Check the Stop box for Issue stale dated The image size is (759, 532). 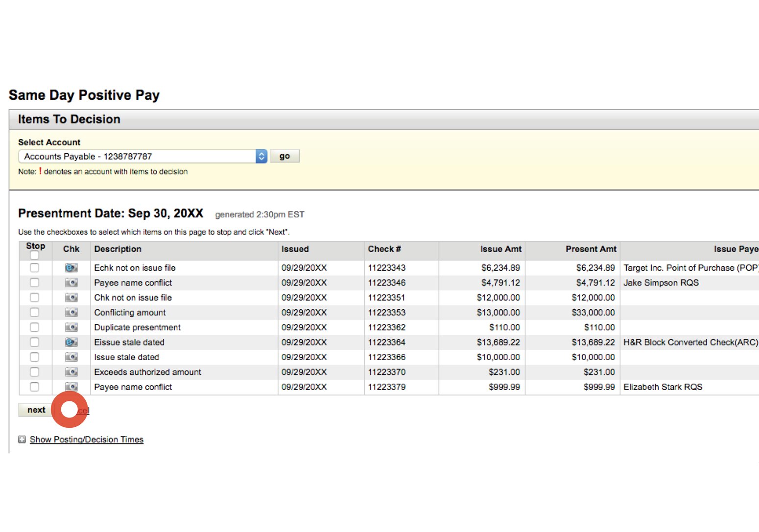click(x=34, y=357)
